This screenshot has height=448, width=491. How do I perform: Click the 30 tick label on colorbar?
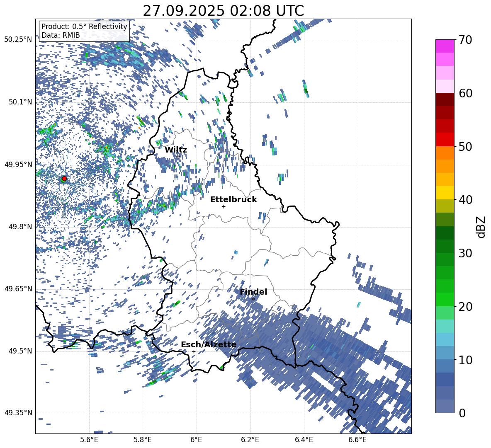coord(466,253)
